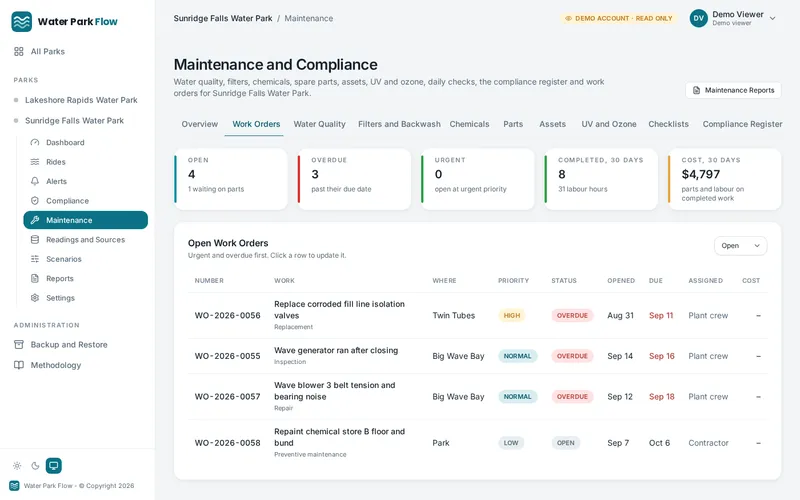
Task: Switch to light theme sun icon
Action: (x=17, y=465)
